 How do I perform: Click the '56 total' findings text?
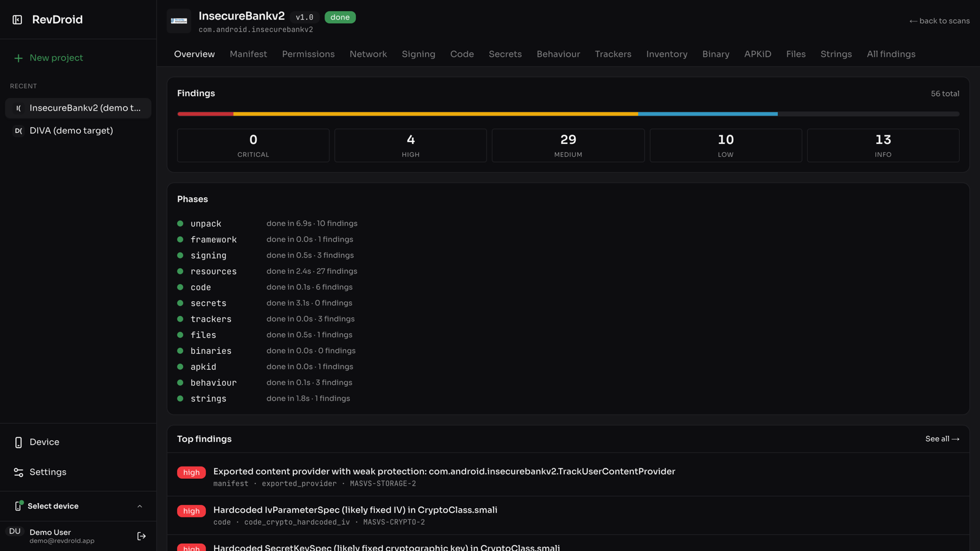(x=944, y=94)
